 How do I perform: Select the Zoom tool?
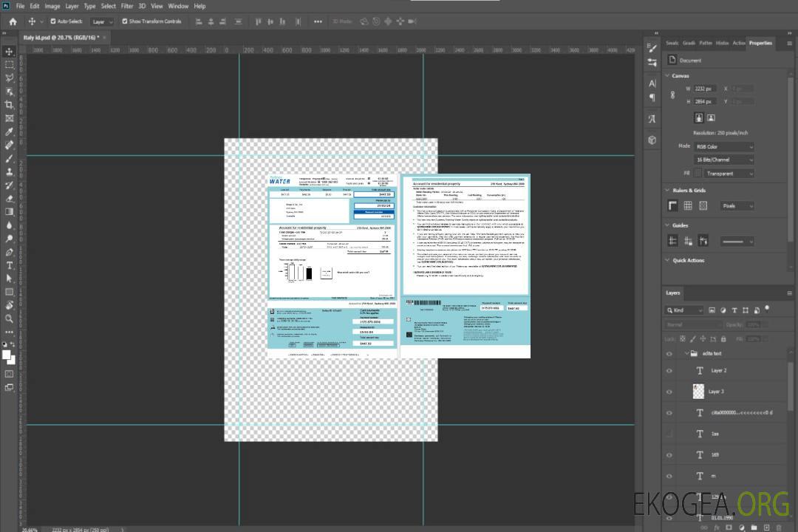(x=10, y=318)
